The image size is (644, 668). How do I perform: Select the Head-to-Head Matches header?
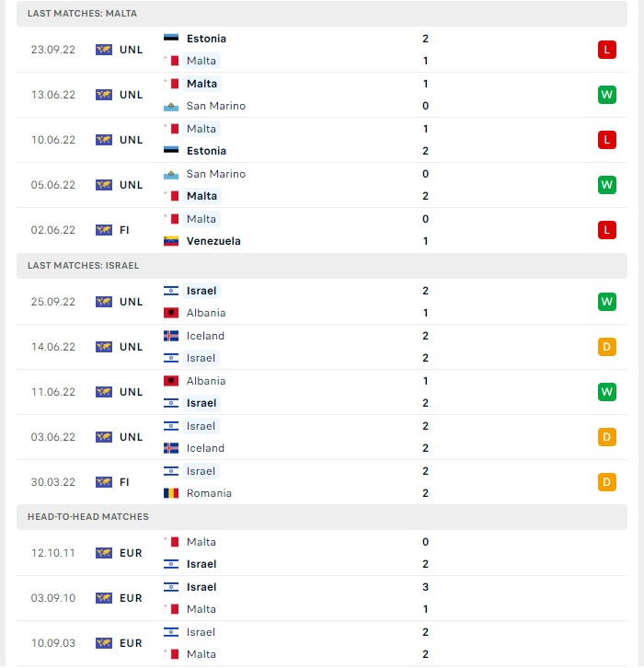[x=322, y=517]
